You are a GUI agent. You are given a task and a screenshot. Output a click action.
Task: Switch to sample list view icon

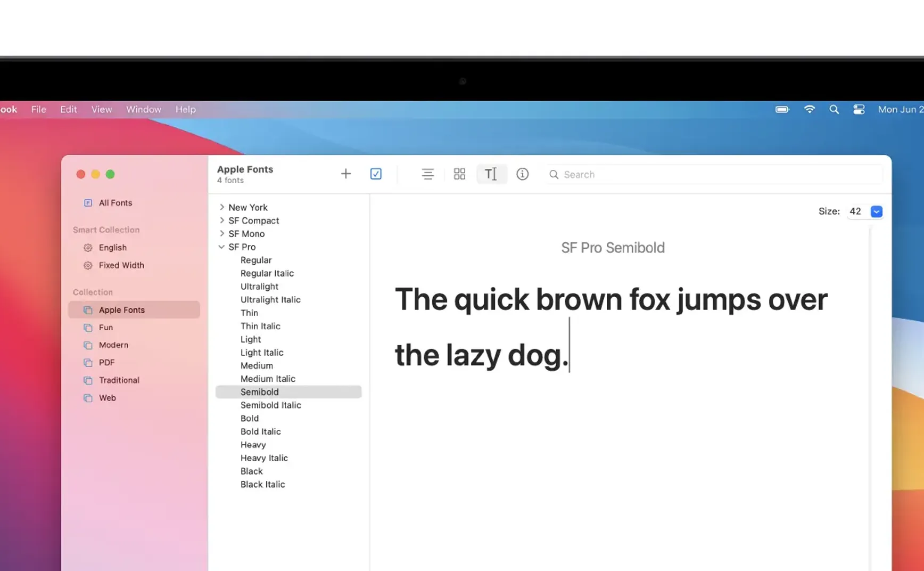pos(427,174)
